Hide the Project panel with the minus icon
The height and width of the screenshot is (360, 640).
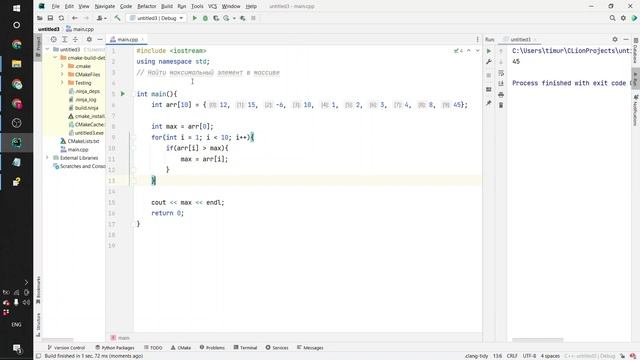tap(100, 39)
